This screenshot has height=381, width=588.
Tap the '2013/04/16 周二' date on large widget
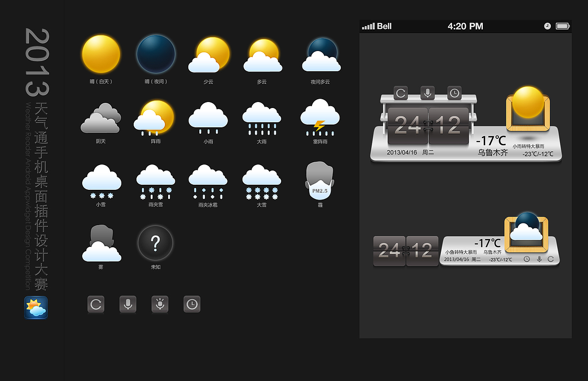pyautogui.click(x=410, y=152)
